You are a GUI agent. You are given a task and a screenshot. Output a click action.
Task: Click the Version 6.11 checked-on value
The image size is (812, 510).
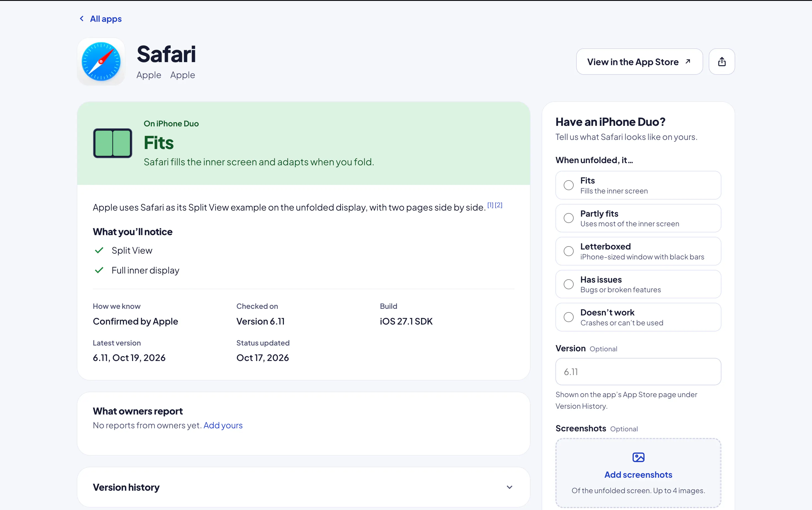pos(260,321)
